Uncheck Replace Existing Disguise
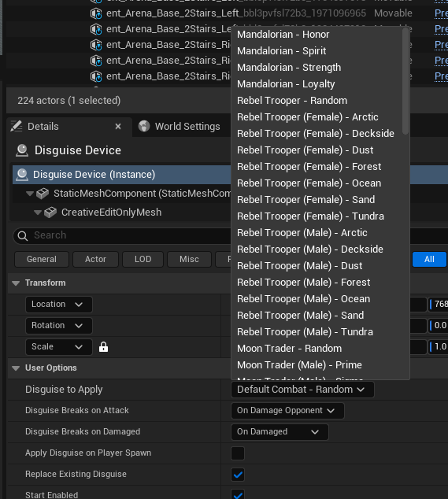Screen dimensions: 448x499 tap(238, 475)
